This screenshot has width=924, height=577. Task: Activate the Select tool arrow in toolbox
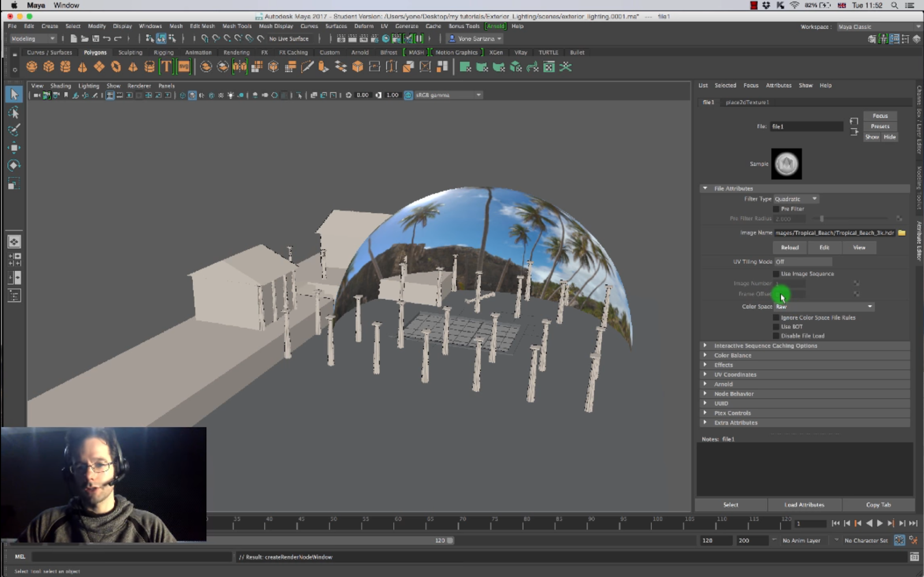[14, 94]
